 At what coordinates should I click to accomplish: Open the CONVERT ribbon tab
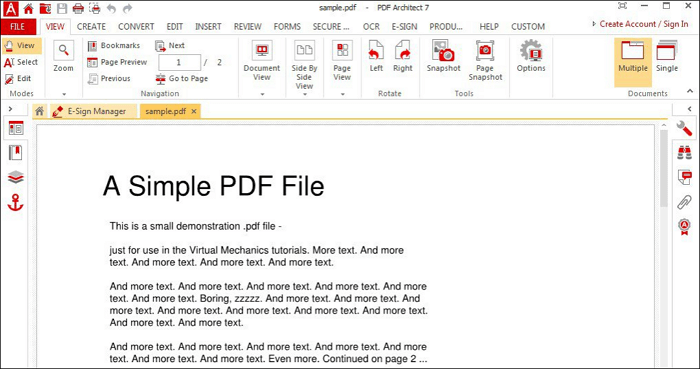click(x=136, y=27)
